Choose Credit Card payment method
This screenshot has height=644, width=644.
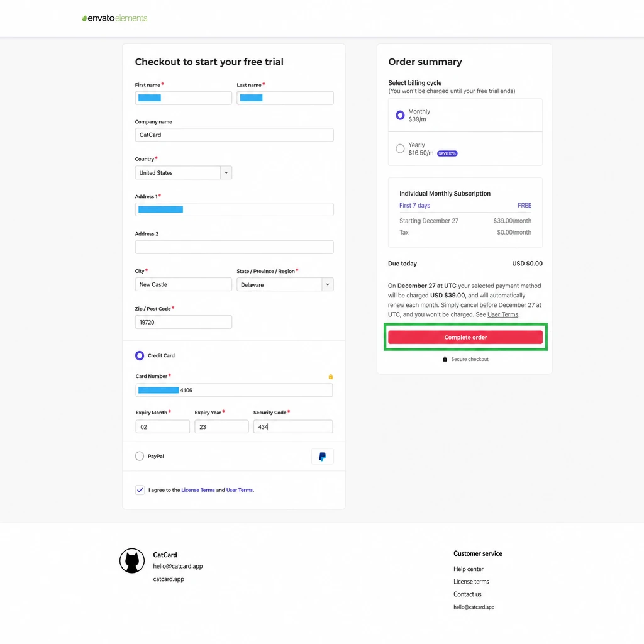coord(140,355)
